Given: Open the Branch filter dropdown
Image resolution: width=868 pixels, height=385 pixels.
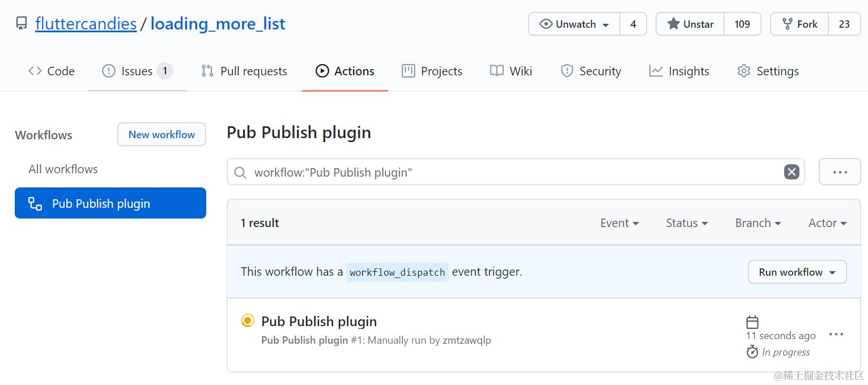Looking at the screenshot, I should tap(758, 223).
